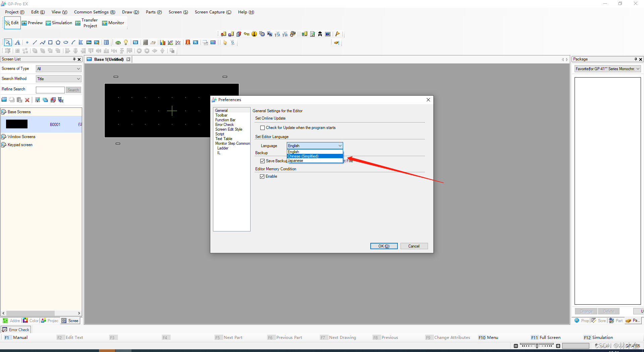644x352 pixels.
Task: Click zoom in plus button at status bar
Action: tap(558, 346)
